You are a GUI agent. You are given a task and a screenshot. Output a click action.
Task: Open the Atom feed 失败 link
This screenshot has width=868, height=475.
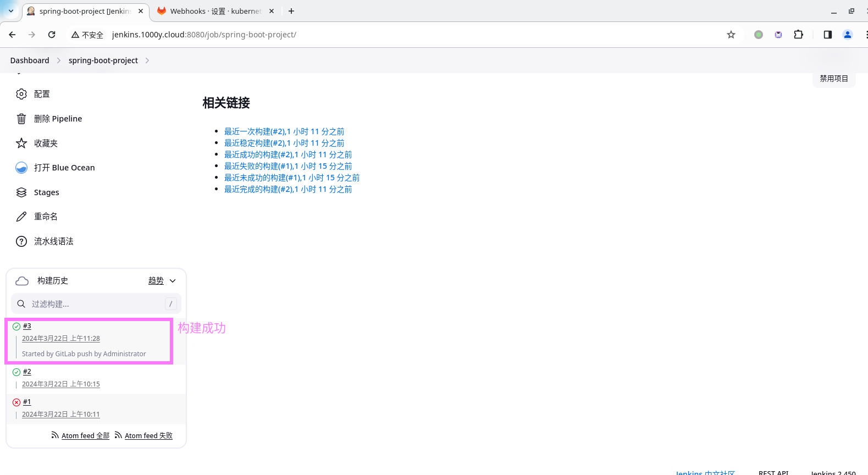(148, 435)
